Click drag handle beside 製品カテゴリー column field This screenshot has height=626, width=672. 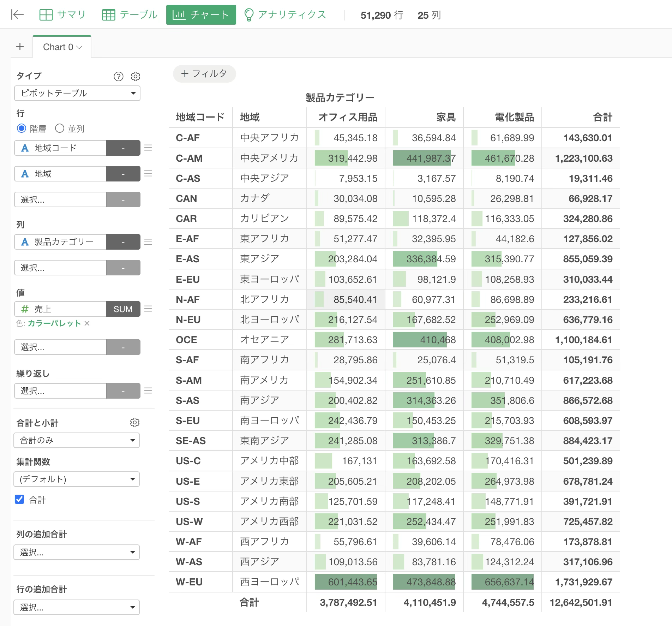point(148,242)
